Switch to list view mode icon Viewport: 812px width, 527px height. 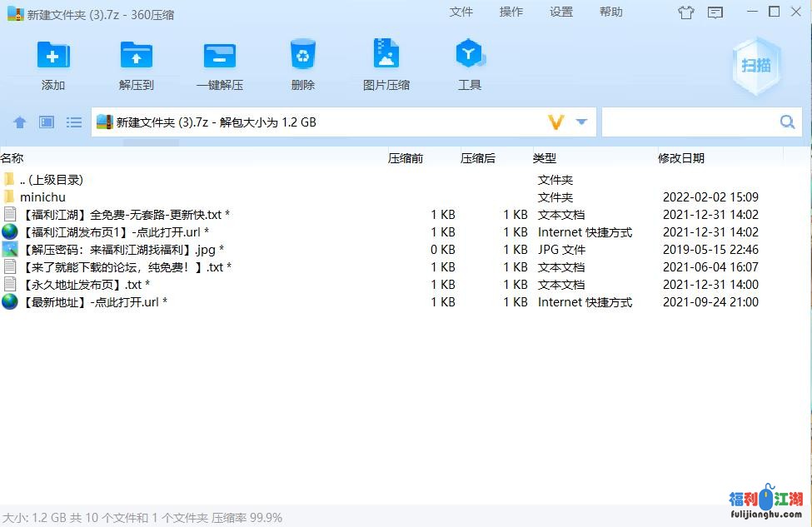coord(74,122)
